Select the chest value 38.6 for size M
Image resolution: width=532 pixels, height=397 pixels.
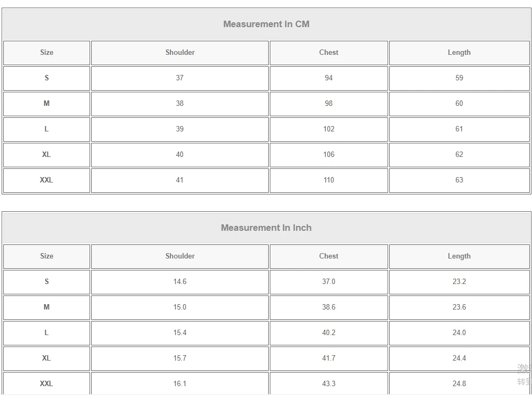[x=328, y=307]
